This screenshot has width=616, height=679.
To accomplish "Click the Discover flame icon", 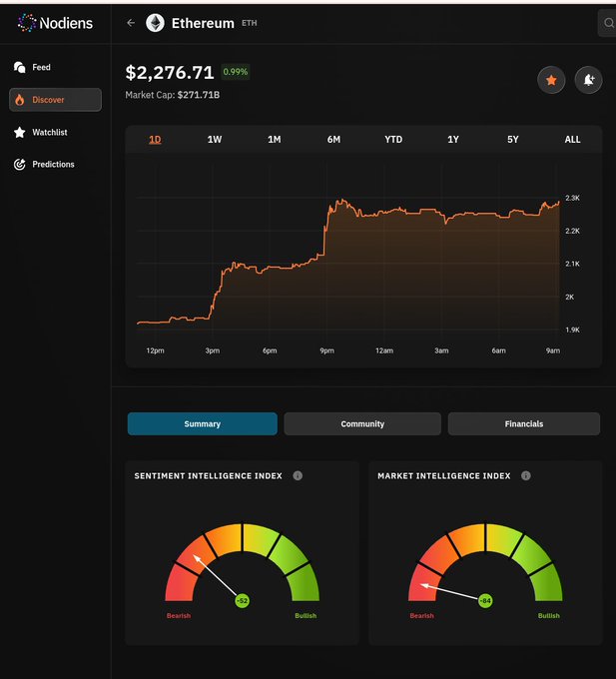I will click(x=20, y=100).
